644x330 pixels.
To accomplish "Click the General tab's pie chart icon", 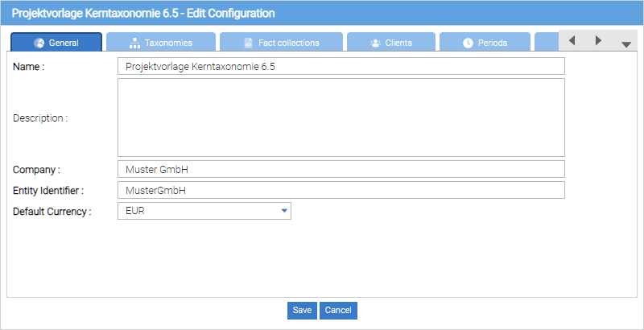I will click(x=39, y=43).
